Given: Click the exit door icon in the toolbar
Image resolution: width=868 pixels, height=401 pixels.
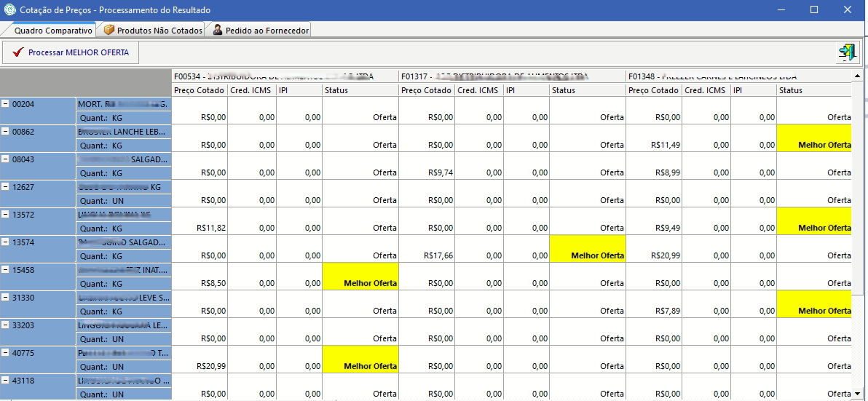Looking at the screenshot, I should pyautogui.click(x=847, y=52).
